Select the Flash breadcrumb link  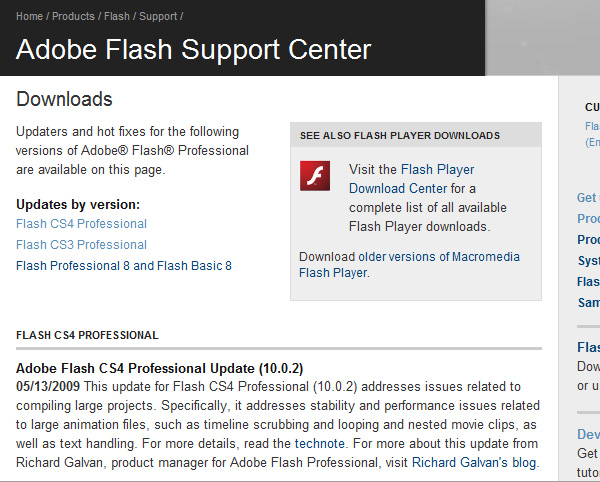click(x=117, y=16)
